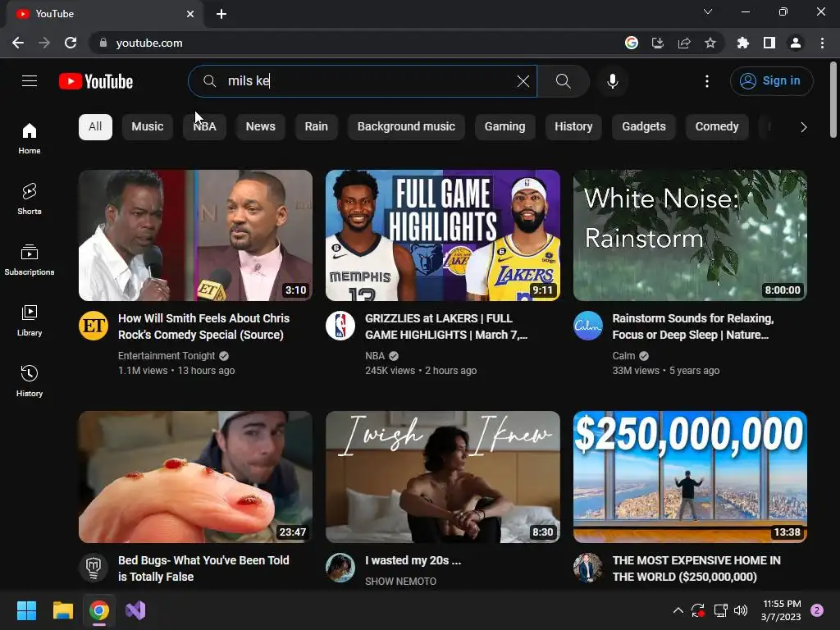This screenshot has width=840, height=630.
Task: Open the YouTube hamburger guide menu
Action: (x=30, y=81)
